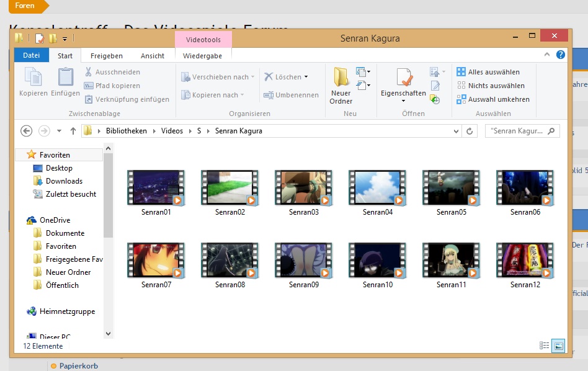The height and width of the screenshot is (371, 588).
Task: Open the Datei tab
Action: tap(32, 55)
